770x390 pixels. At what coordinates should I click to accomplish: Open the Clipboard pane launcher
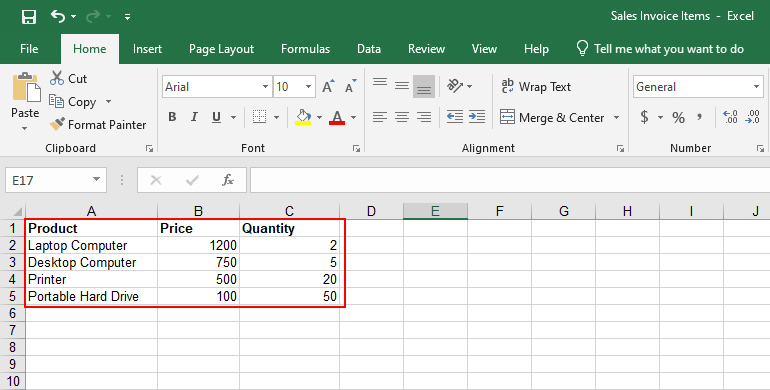pos(149,149)
